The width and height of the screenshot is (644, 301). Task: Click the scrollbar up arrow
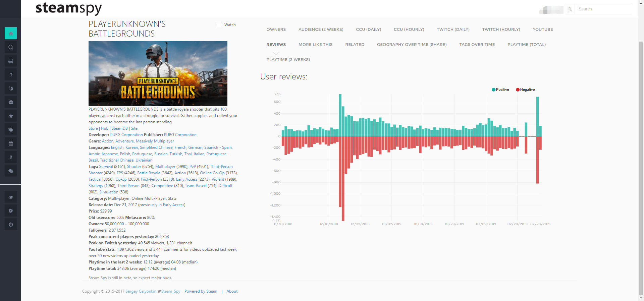(x=641, y=3)
